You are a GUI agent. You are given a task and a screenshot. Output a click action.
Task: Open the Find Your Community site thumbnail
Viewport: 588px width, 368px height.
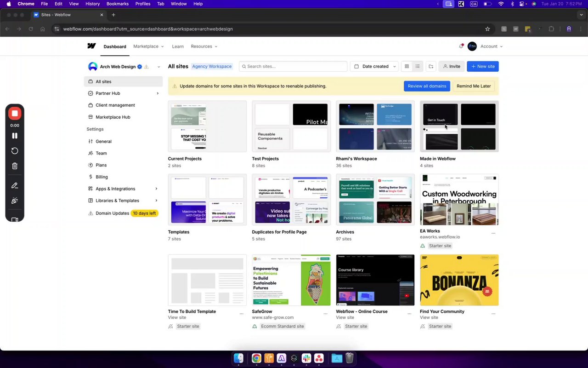(x=459, y=280)
